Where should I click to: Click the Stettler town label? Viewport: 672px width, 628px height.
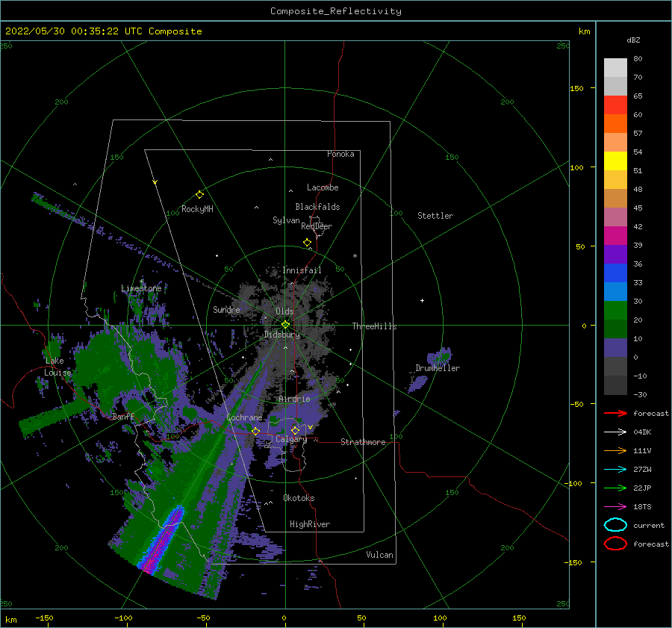point(435,216)
